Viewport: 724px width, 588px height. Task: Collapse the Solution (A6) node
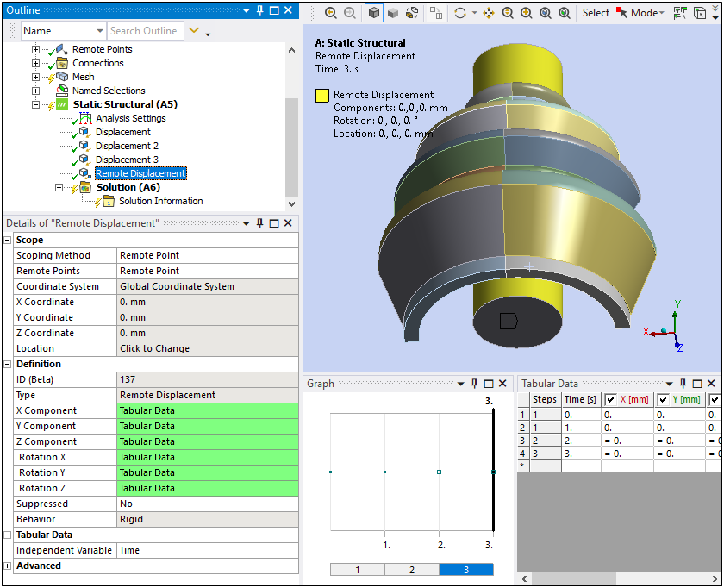coord(59,187)
